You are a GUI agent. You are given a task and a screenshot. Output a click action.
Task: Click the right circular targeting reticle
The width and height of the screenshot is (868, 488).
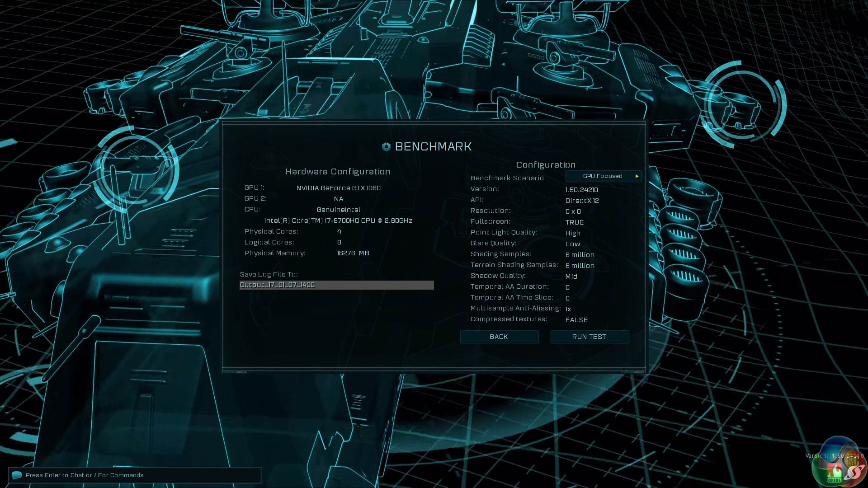click(744, 105)
